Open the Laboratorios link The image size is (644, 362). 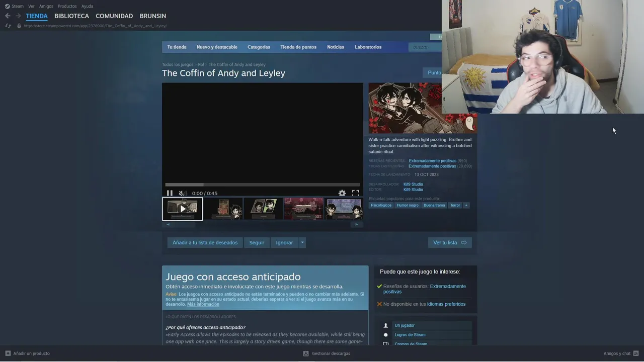tap(368, 47)
